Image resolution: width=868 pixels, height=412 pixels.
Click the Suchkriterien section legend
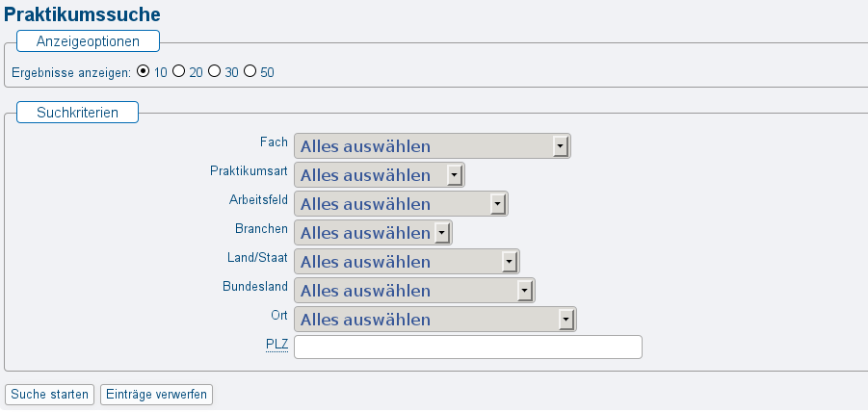click(x=77, y=113)
